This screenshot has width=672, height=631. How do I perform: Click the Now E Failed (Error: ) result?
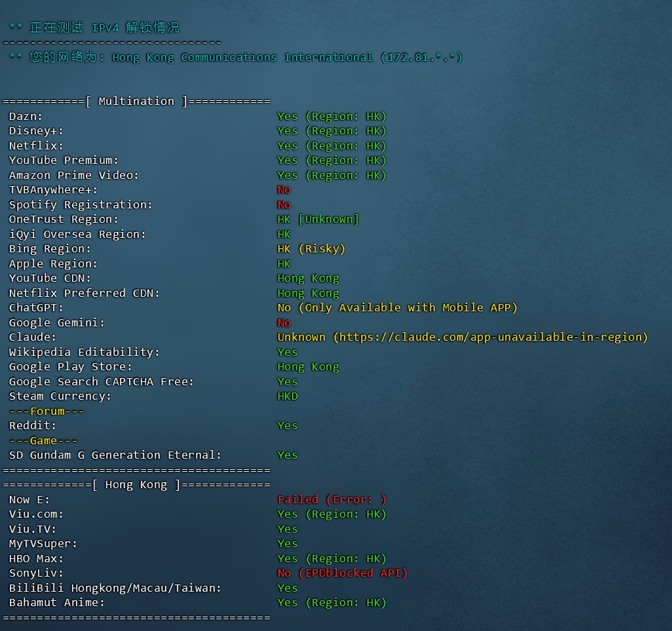pos(332,500)
